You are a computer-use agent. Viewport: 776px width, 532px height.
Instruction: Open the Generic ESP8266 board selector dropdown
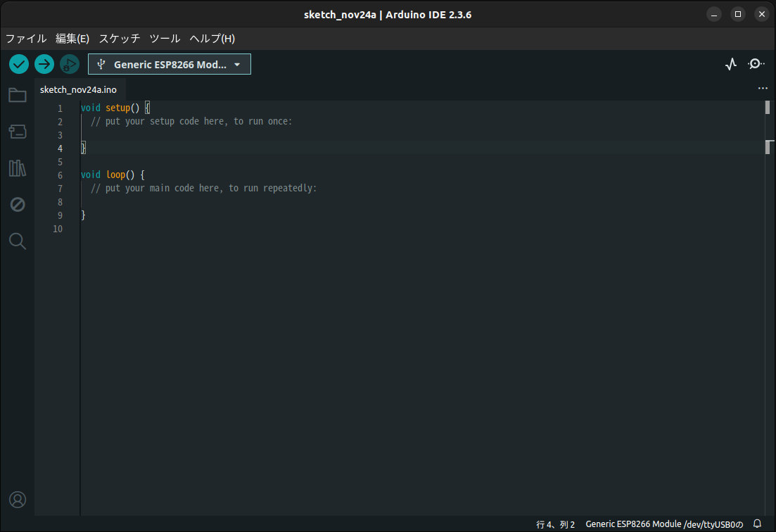point(169,64)
